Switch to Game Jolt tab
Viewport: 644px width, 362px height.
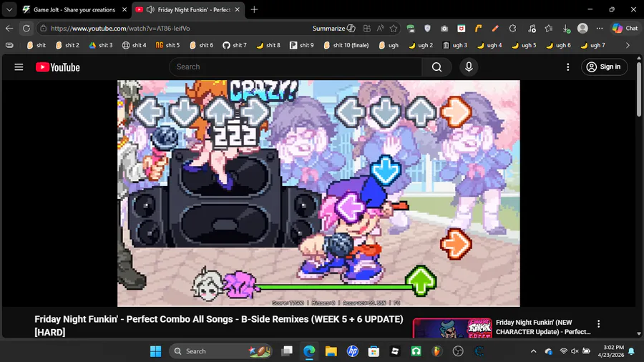pos(74,9)
